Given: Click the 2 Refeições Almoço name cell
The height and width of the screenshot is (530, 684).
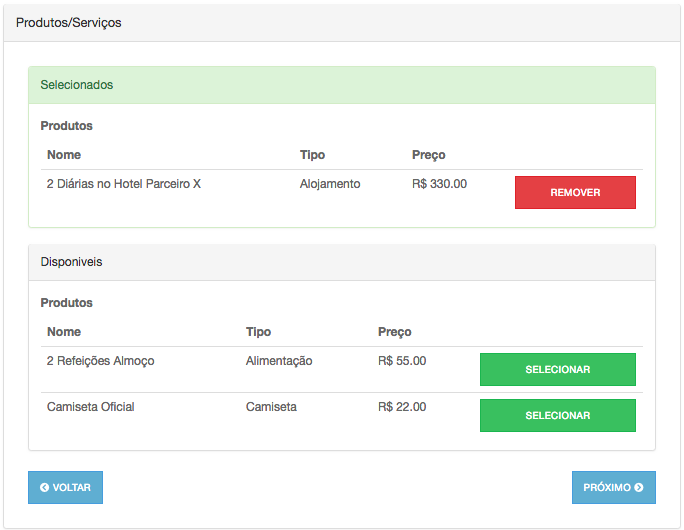Looking at the screenshot, I should tap(100, 361).
